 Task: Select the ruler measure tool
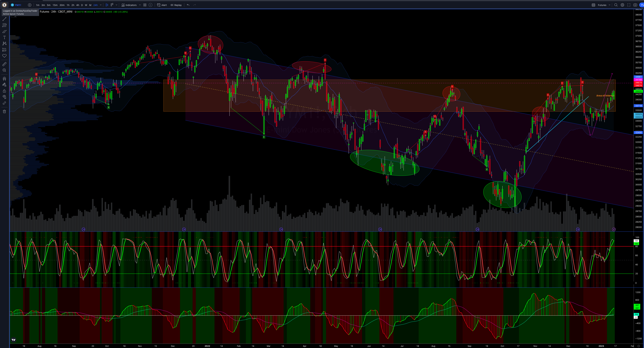(4, 64)
